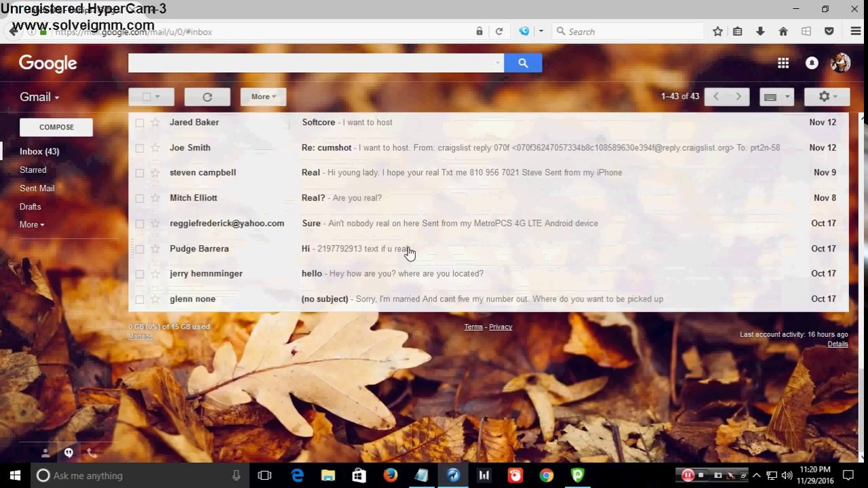Open the Terms link

(473, 327)
